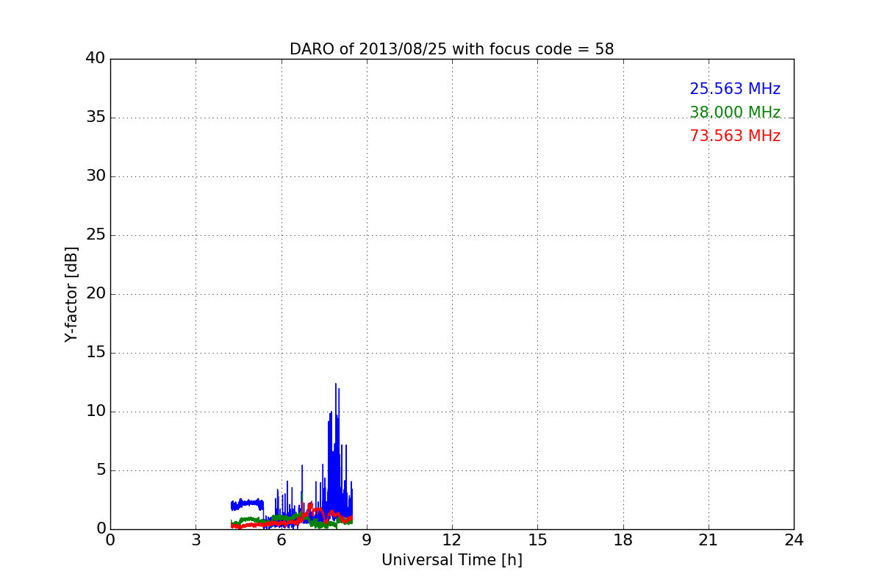Viewport: 882px width, 588px height.
Task: Select the red 73.563 MHz legend label
Action: pos(735,136)
